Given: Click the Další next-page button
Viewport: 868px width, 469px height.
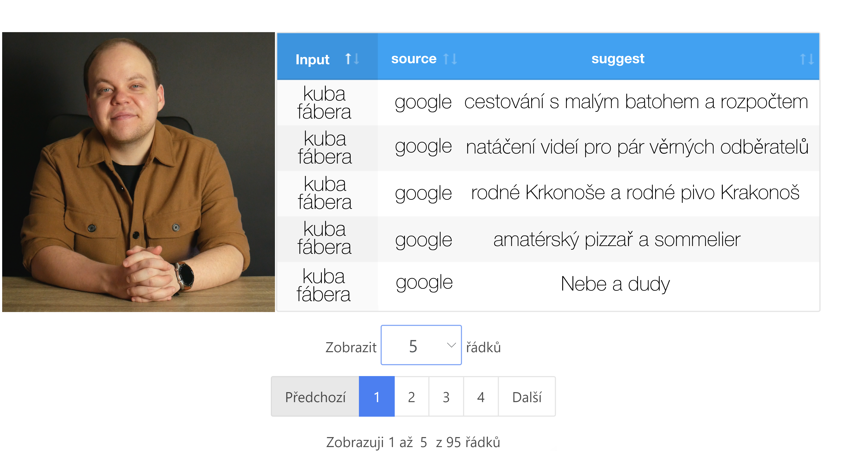Looking at the screenshot, I should [x=527, y=396].
